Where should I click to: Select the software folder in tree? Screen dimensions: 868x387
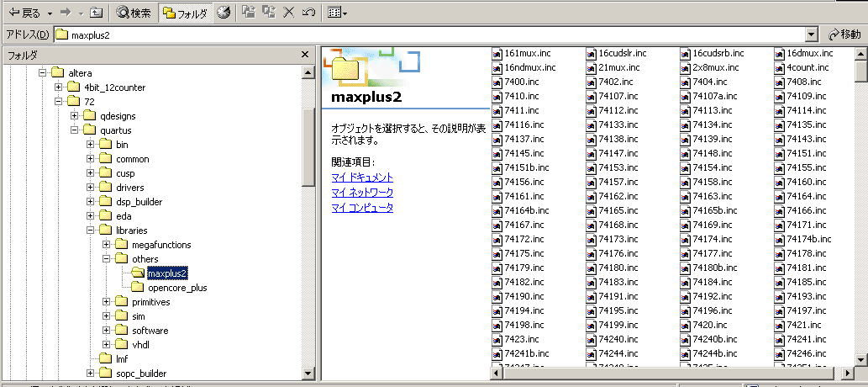tap(150, 331)
